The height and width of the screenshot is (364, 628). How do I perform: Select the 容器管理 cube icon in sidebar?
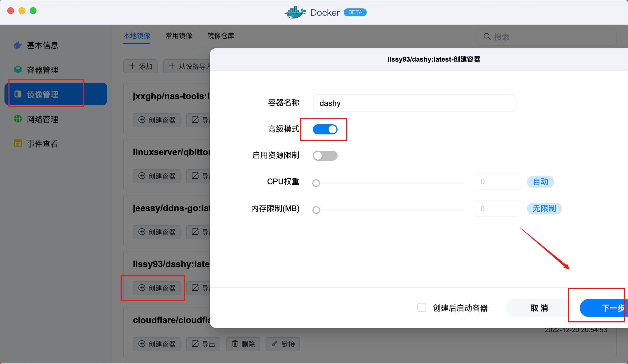pos(17,69)
